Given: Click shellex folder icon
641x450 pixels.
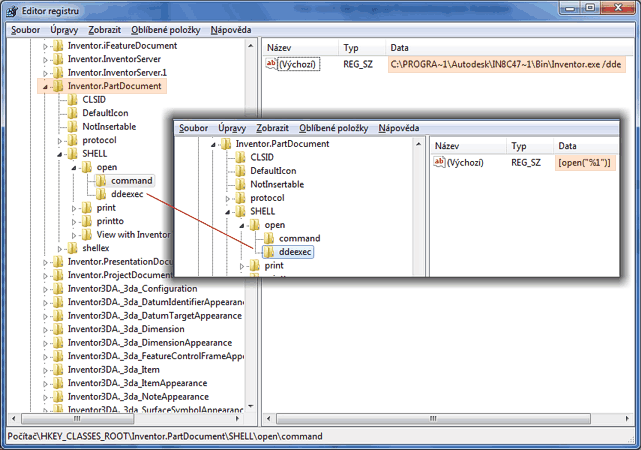Looking at the screenshot, I should (72, 248).
